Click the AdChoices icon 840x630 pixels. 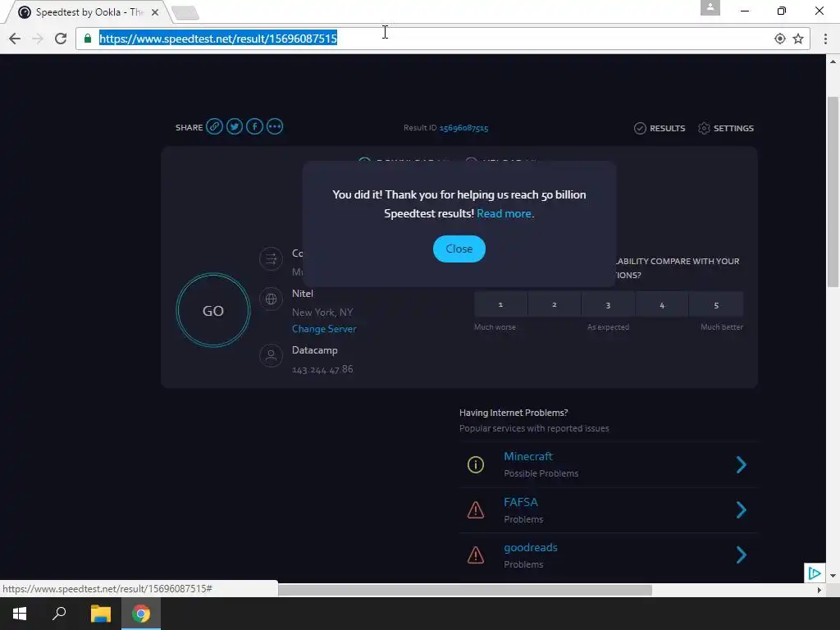815,573
